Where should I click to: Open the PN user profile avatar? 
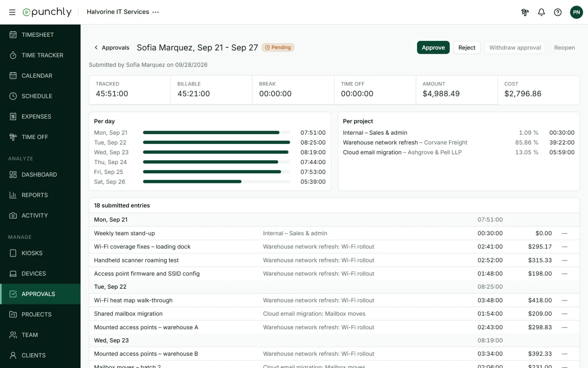pyautogui.click(x=576, y=12)
